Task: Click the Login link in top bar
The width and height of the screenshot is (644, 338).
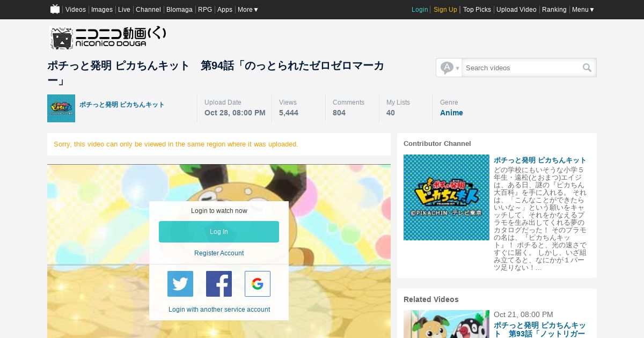Action: point(420,10)
